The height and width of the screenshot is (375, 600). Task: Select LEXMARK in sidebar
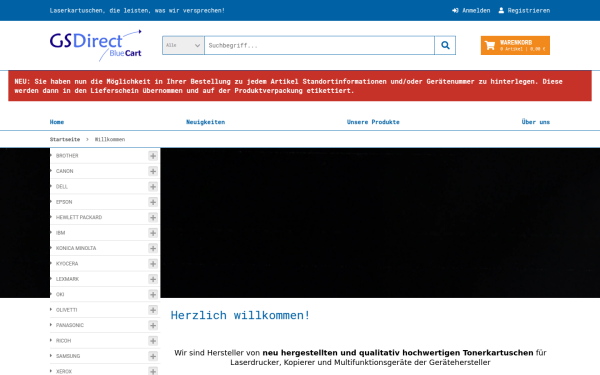click(67, 279)
